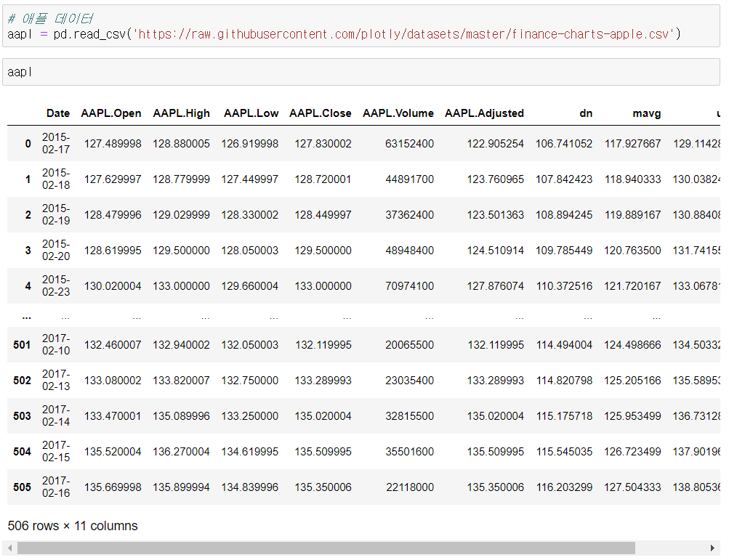Click the high value 133.820007
Viewport: 729px width, 560px height.
click(x=181, y=381)
